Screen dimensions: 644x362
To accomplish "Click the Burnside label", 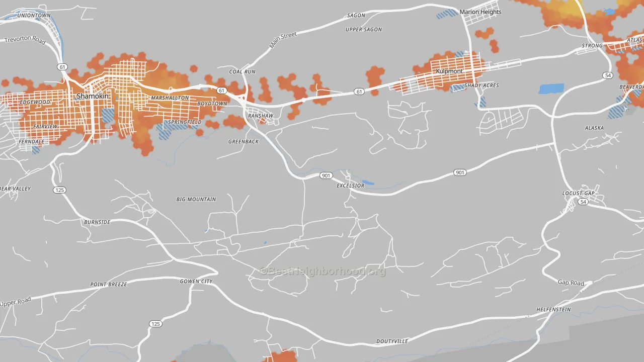I will (97, 222).
